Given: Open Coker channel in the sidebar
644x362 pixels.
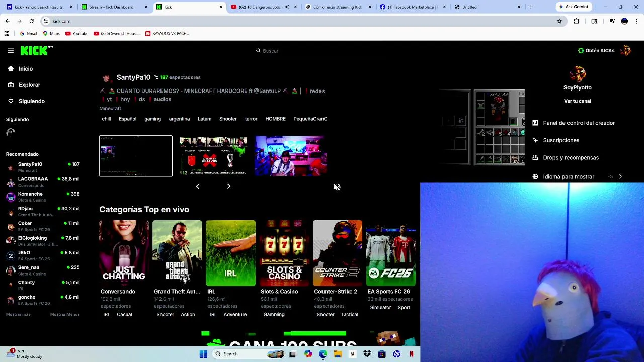Looking at the screenshot, I should click(x=43, y=226).
